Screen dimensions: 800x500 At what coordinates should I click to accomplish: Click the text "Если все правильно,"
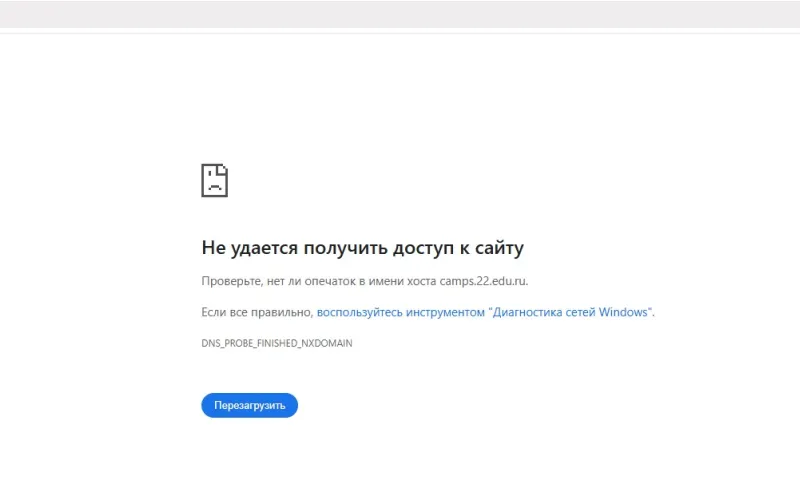click(257, 312)
